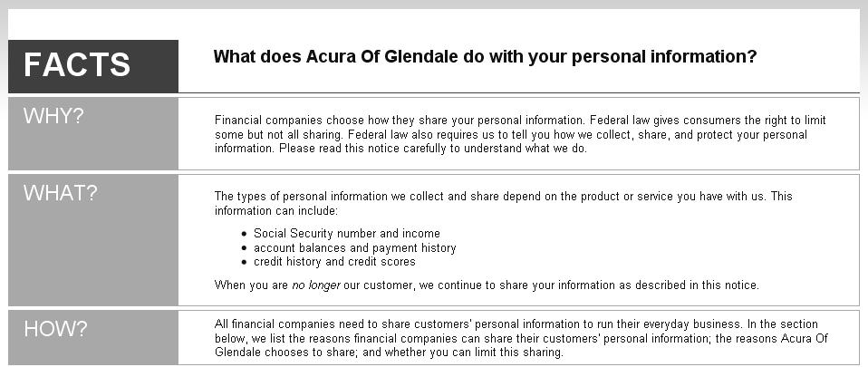This screenshot has width=868, height=367.
Task: Click the 'Please read this notice carefully' sentence
Action: [433, 149]
